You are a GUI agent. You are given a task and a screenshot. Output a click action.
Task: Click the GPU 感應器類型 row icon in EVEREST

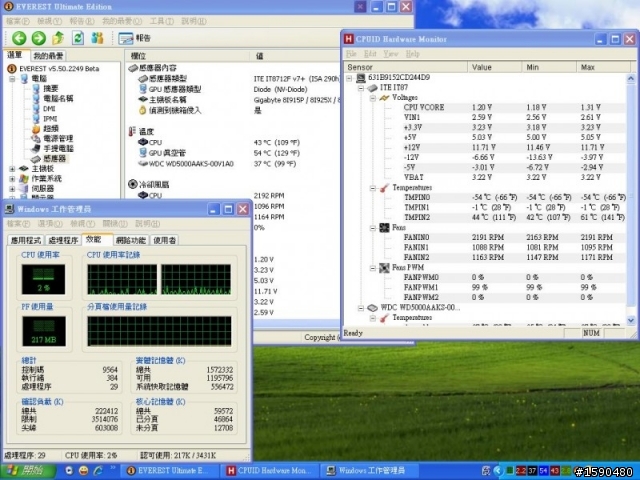coord(143,89)
